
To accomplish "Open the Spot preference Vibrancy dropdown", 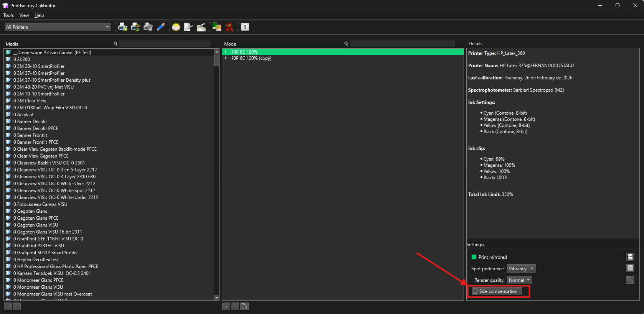I will [521, 268].
